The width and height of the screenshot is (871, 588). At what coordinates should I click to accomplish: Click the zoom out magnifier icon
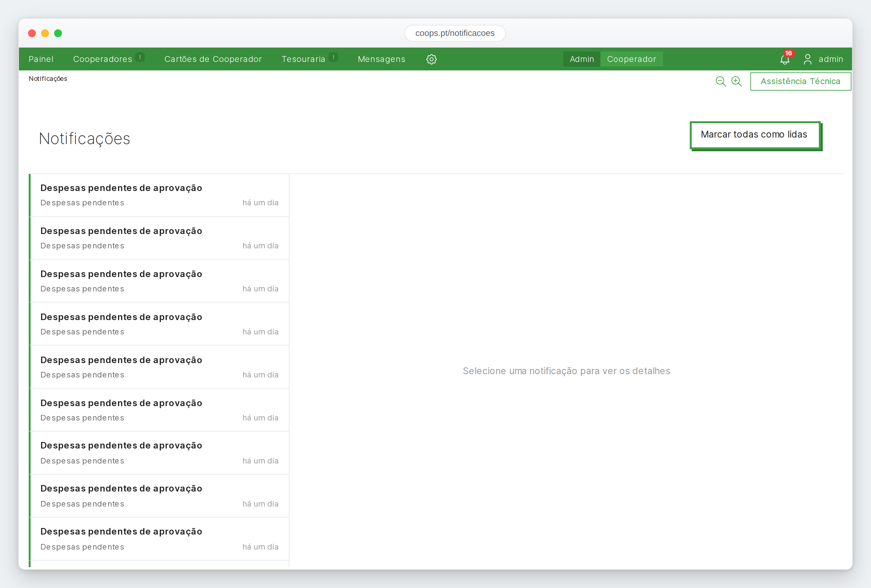(720, 81)
